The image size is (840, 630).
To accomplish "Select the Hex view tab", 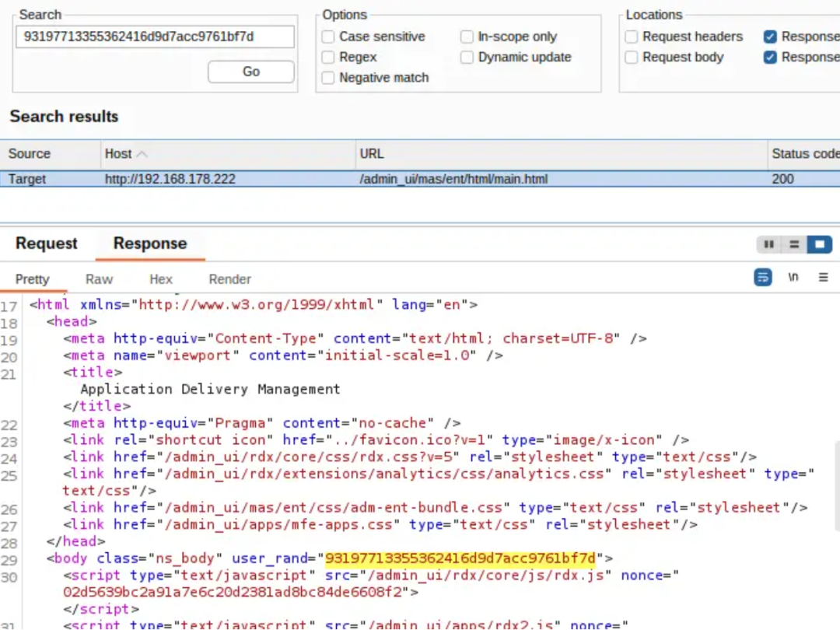I will (161, 279).
